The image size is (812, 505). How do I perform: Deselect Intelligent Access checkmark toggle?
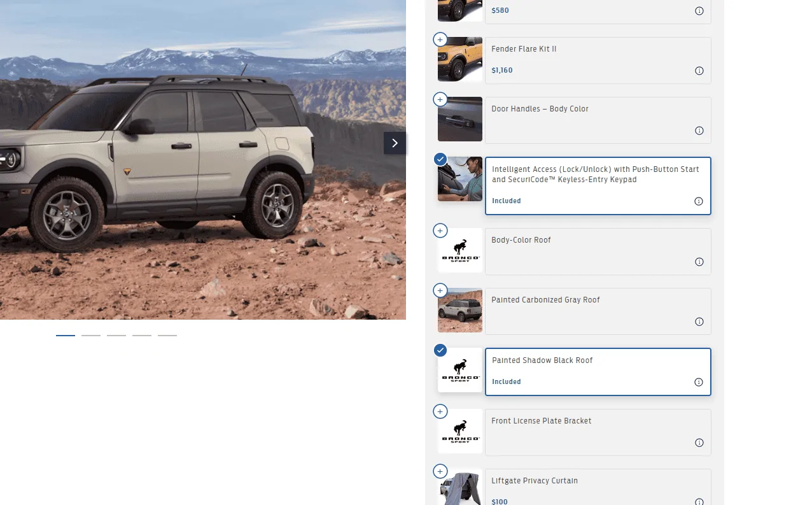click(440, 159)
